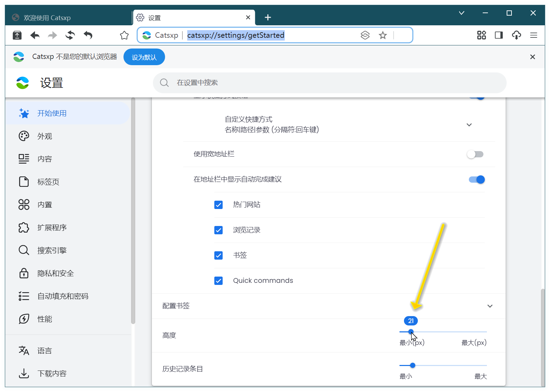The width and height of the screenshot is (550, 392).
Task: Select 开始使用 in settings sidebar
Action: pos(68,113)
